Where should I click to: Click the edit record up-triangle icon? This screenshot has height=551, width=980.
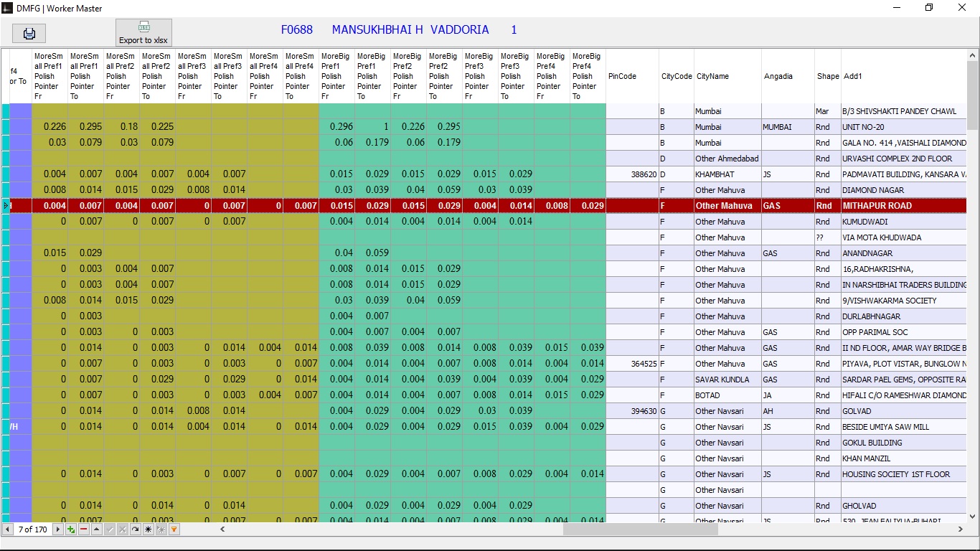click(97, 529)
